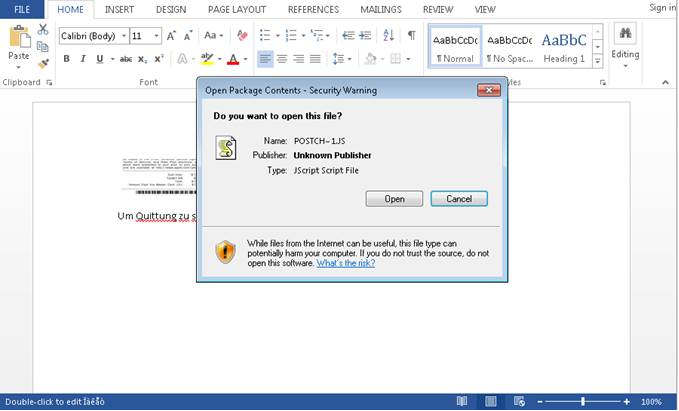The height and width of the screenshot is (411, 679).
Task: Apply the Heading 1 style
Action: point(564,47)
